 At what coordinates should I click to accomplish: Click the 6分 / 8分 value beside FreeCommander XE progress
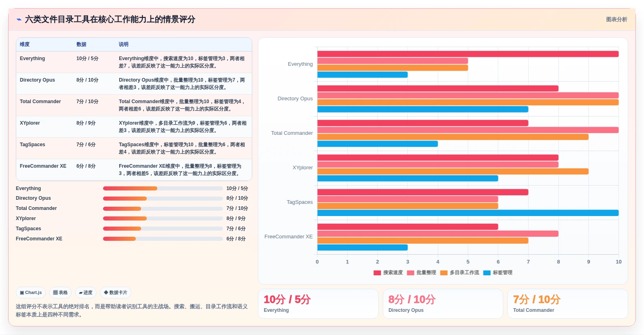click(x=236, y=239)
